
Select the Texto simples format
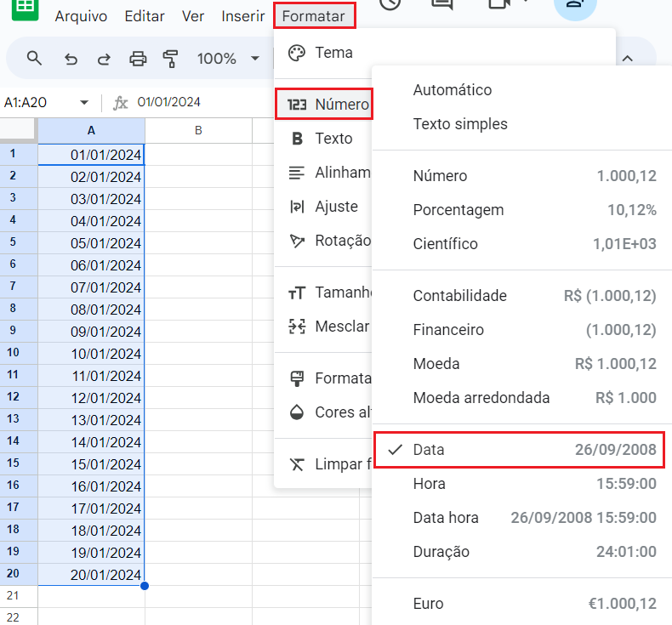pyautogui.click(x=460, y=124)
